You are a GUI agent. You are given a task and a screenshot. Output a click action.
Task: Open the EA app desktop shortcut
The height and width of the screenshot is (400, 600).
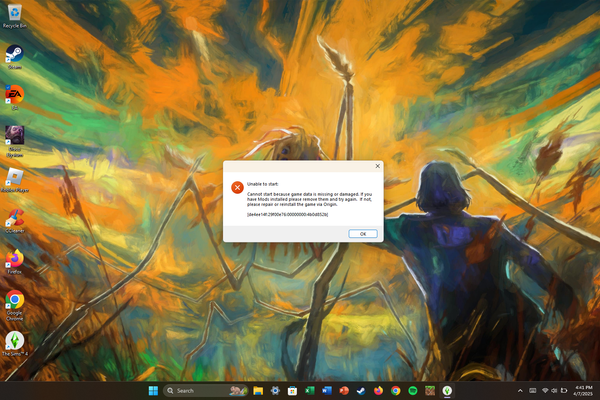tap(15, 94)
